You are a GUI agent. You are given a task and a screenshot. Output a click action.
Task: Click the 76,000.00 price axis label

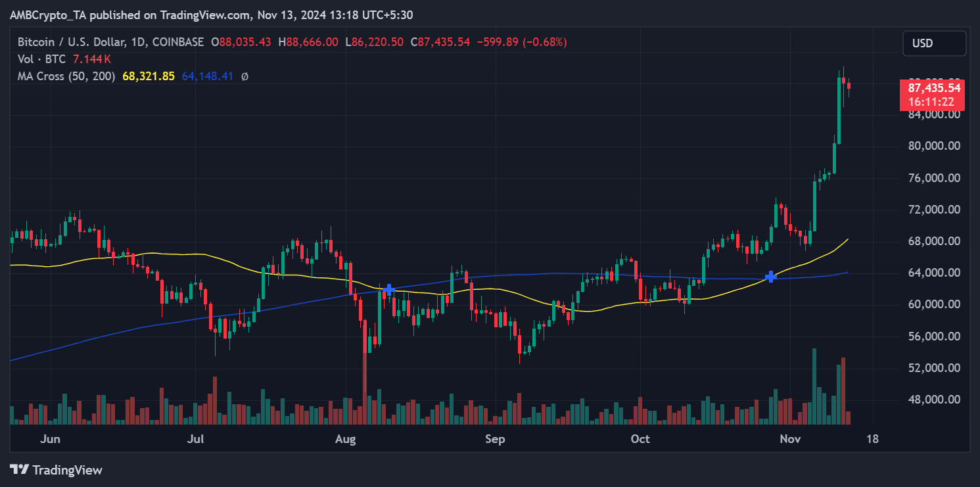933,178
